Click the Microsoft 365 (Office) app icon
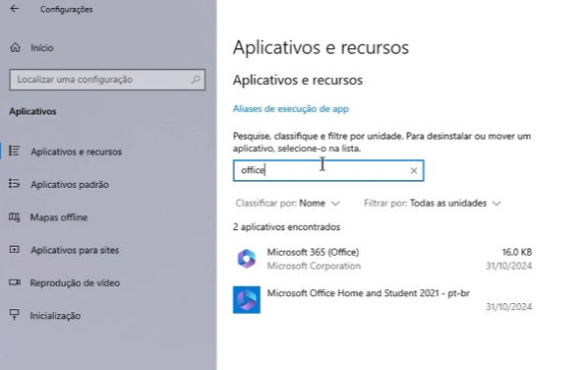The image size is (588, 370). point(247,259)
